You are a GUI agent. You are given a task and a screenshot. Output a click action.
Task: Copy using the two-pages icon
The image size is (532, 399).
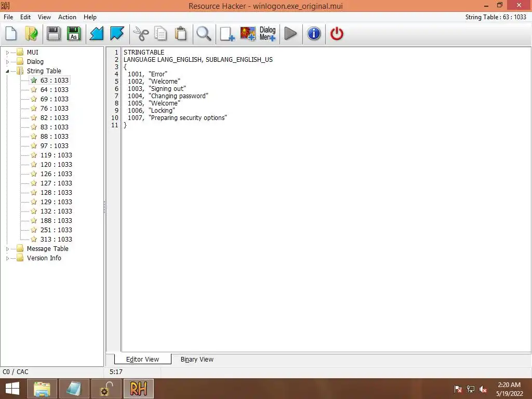tap(161, 34)
